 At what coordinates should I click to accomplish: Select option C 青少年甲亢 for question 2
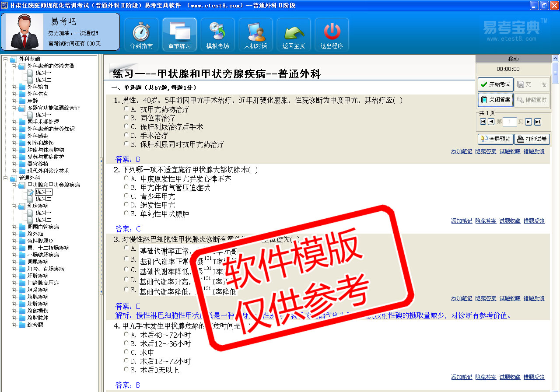pyautogui.click(x=126, y=196)
